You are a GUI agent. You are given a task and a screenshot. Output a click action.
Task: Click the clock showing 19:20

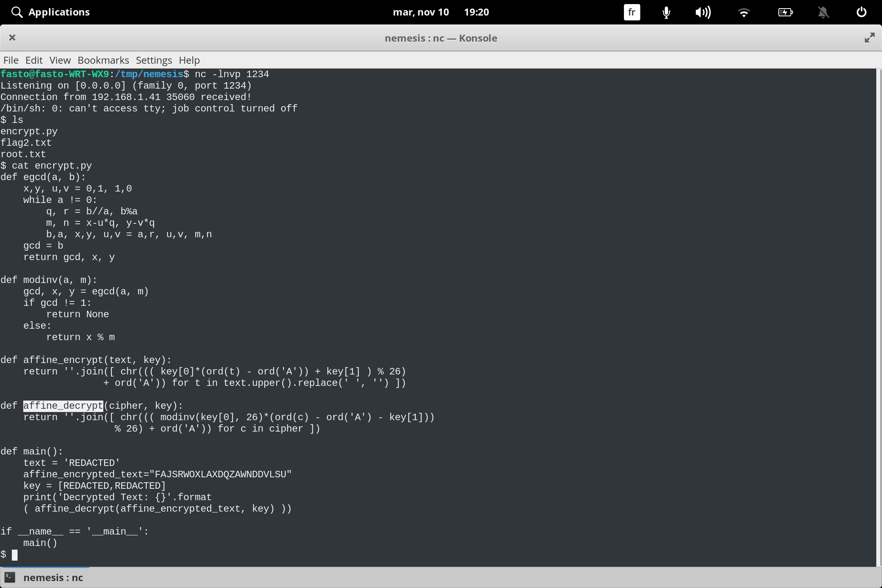(x=477, y=12)
